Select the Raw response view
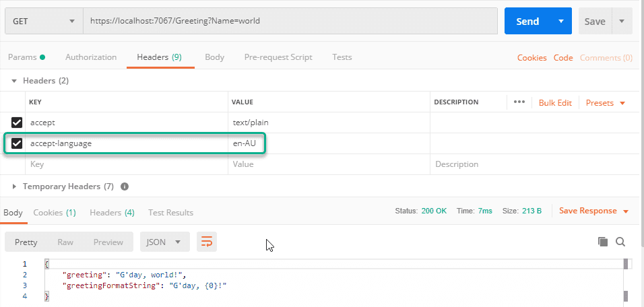Viewport: 644px width, 307px height. click(x=65, y=242)
